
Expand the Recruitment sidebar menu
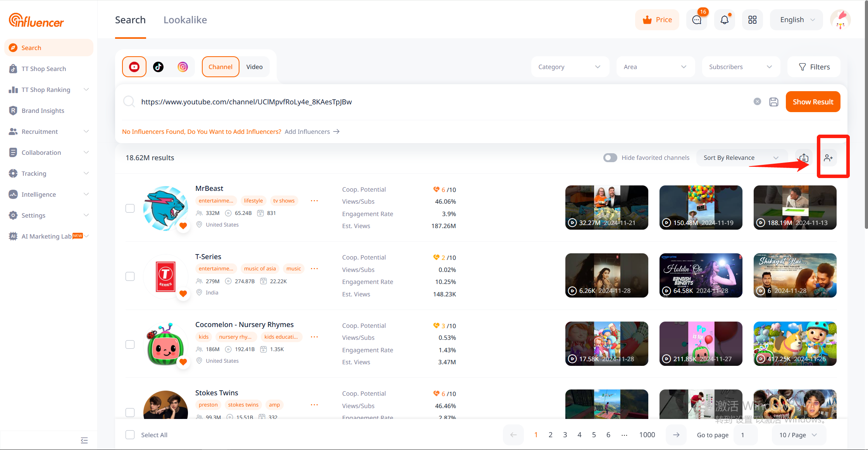49,132
